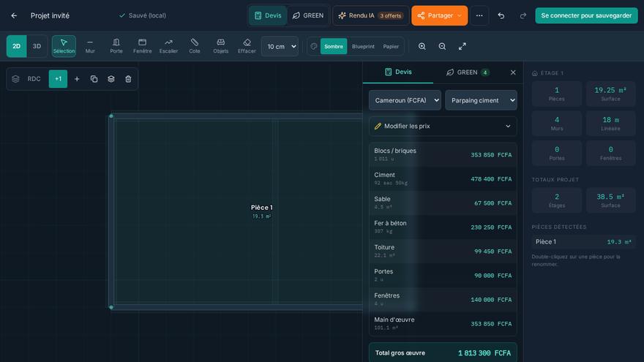
Task: Close the Devis panel
Action: pyautogui.click(x=513, y=72)
